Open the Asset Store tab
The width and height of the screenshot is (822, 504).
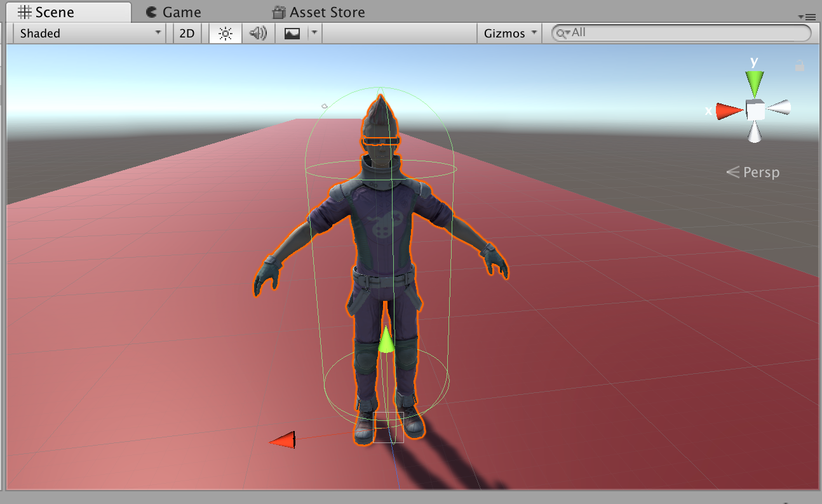click(x=318, y=12)
